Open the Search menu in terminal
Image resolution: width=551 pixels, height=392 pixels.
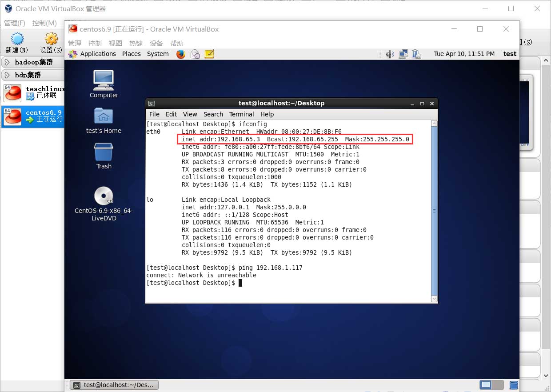[x=213, y=114]
